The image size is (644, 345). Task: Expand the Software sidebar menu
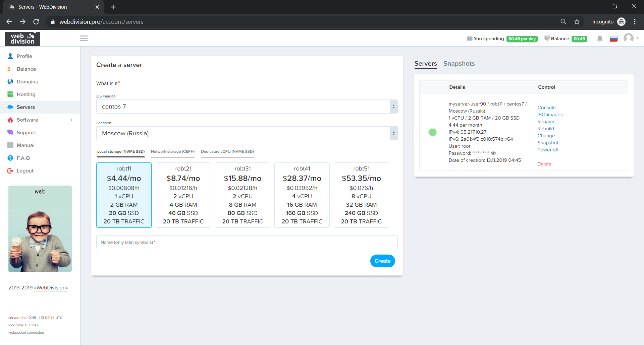[28, 120]
